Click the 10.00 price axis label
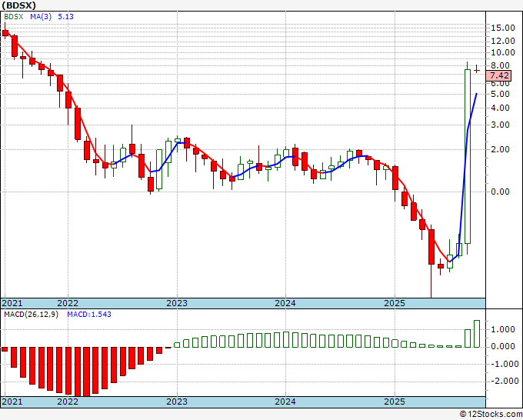Screen dimensions: 523x420 tap(503, 52)
